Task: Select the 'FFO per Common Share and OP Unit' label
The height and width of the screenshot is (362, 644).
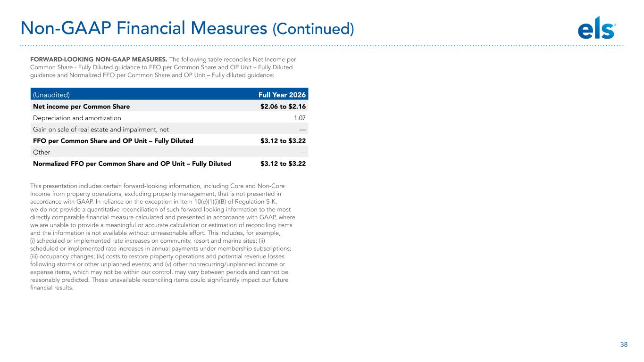Action: [113, 140]
